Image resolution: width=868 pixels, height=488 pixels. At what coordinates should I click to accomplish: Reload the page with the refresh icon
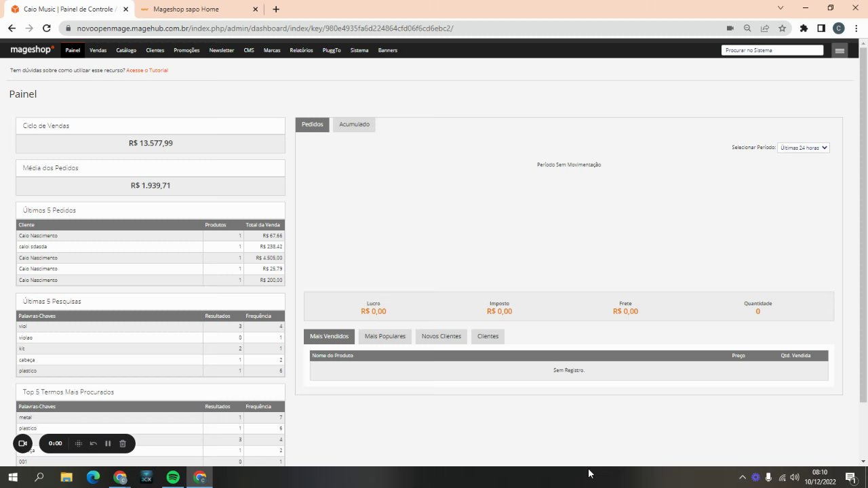pos(46,28)
